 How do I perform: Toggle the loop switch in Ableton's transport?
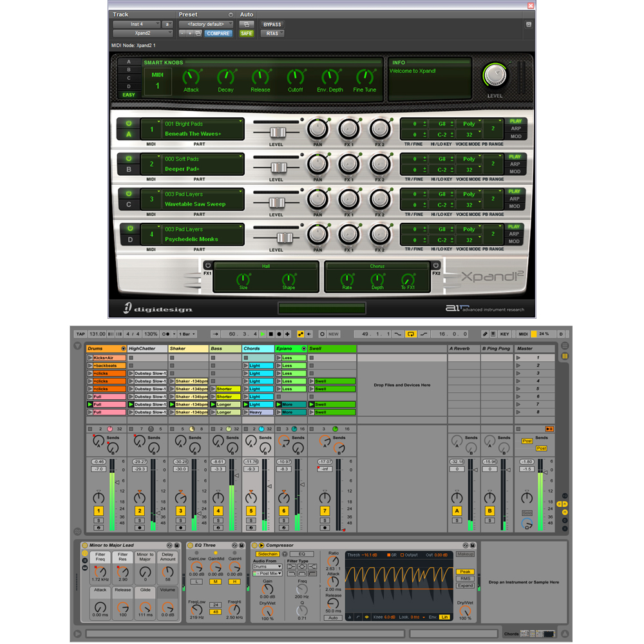(411, 334)
